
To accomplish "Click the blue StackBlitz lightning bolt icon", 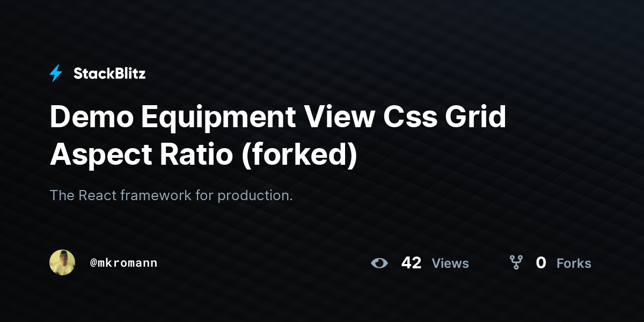I will (x=56, y=74).
